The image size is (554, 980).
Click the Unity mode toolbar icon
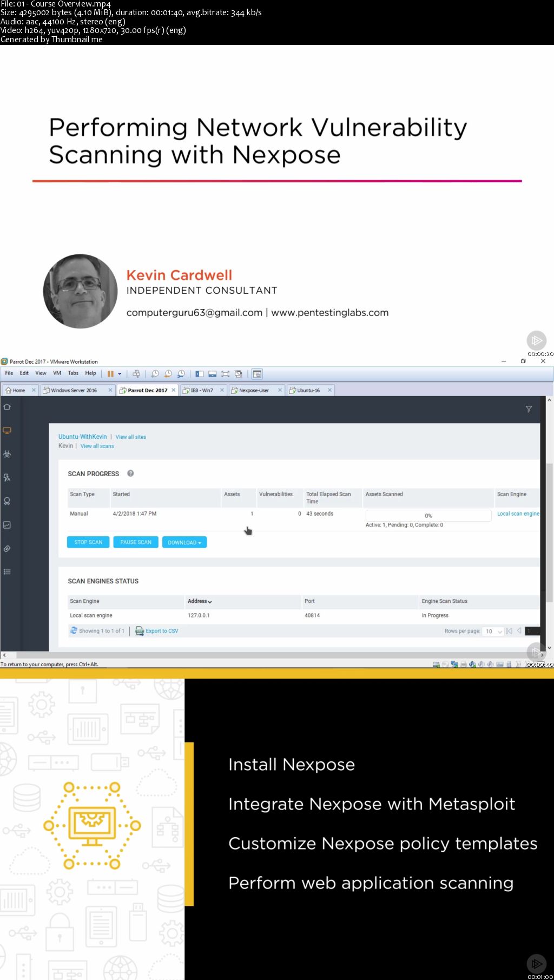click(x=239, y=374)
